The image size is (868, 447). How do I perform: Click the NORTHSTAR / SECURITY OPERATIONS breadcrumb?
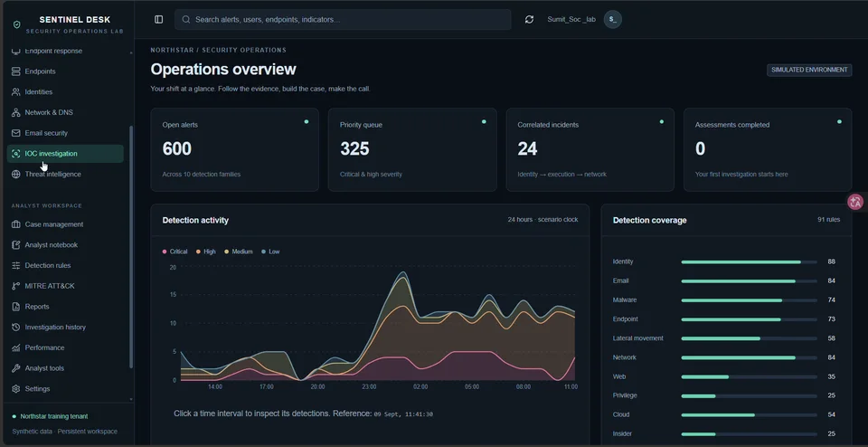218,50
